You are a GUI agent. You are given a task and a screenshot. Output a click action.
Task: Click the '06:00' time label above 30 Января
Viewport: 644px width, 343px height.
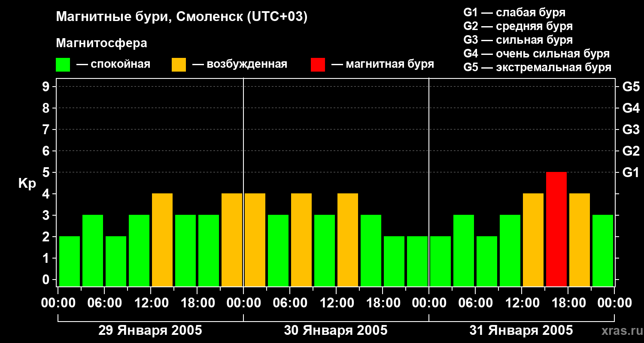point(290,303)
